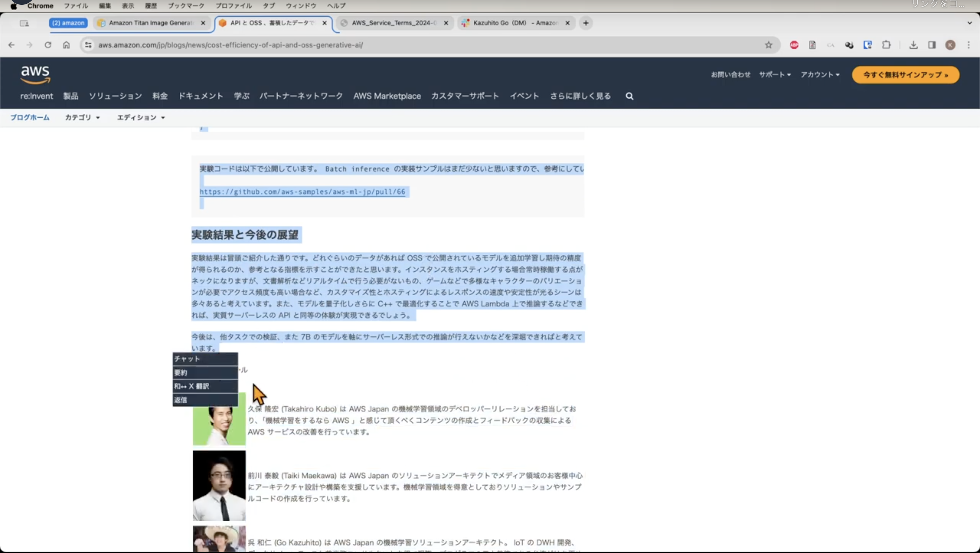Viewport: 980px width, 553px height.
Task: Switch to the AWS_Service_Terms_2024 tab
Action: click(392, 23)
